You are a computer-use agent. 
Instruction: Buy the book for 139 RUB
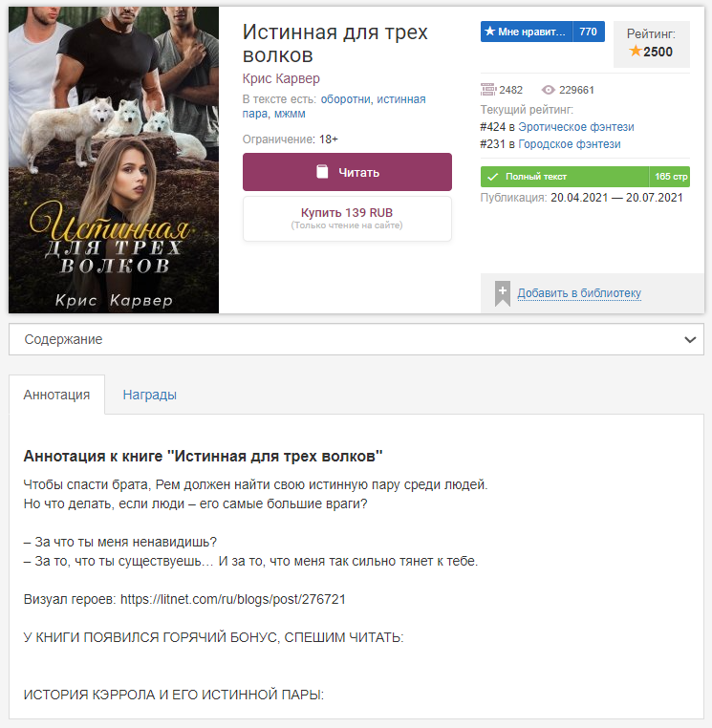point(347,218)
